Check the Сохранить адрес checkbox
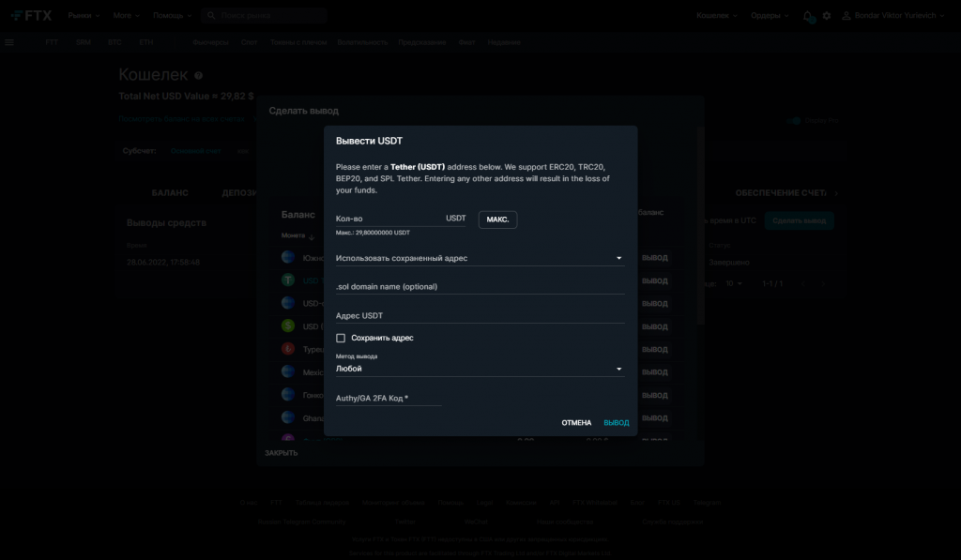 point(341,338)
